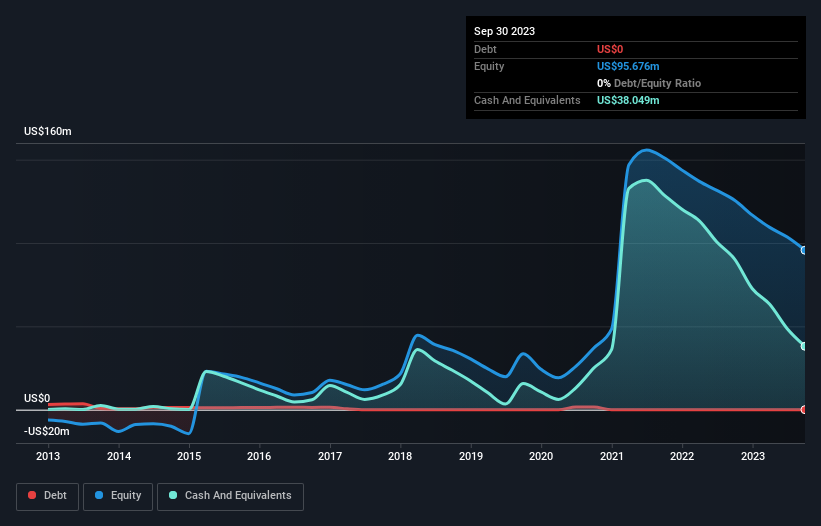Screen dimensions: 821x526
Task: Click the 2019 x-axis label
Action: tap(471, 456)
